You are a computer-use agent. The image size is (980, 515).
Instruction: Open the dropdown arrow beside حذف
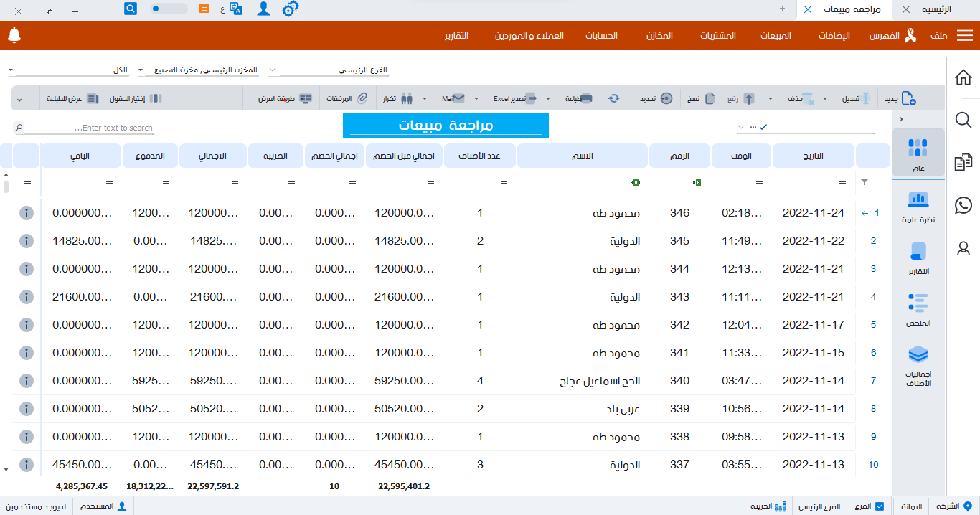point(769,98)
